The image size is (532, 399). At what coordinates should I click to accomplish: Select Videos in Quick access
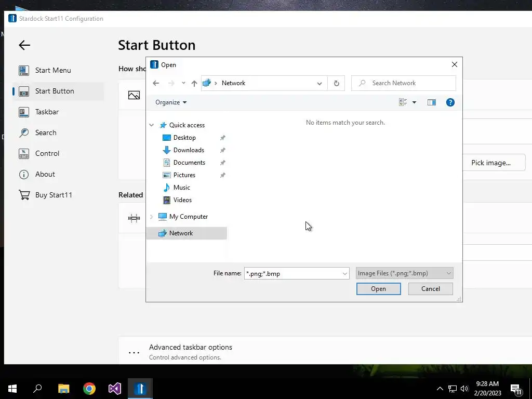coord(182,200)
